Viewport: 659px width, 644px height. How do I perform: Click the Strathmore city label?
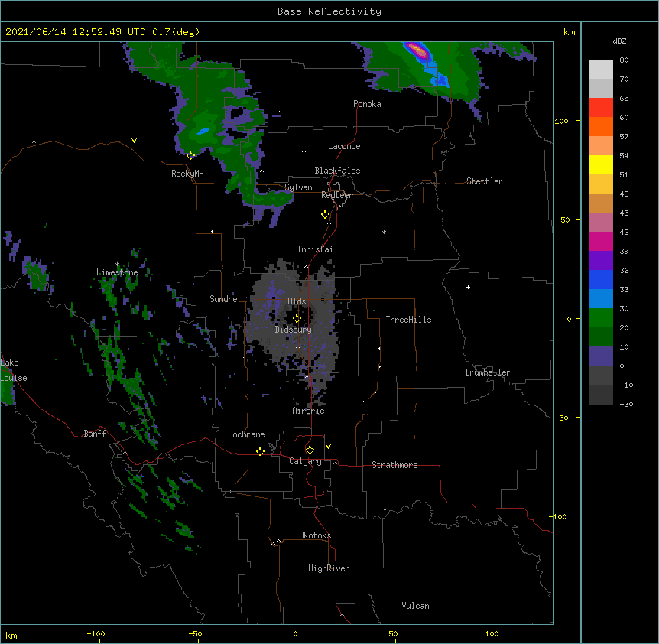click(394, 465)
